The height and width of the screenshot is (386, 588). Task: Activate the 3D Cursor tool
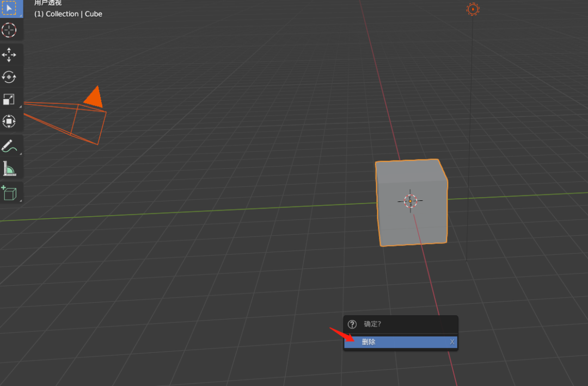click(x=9, y=30)
